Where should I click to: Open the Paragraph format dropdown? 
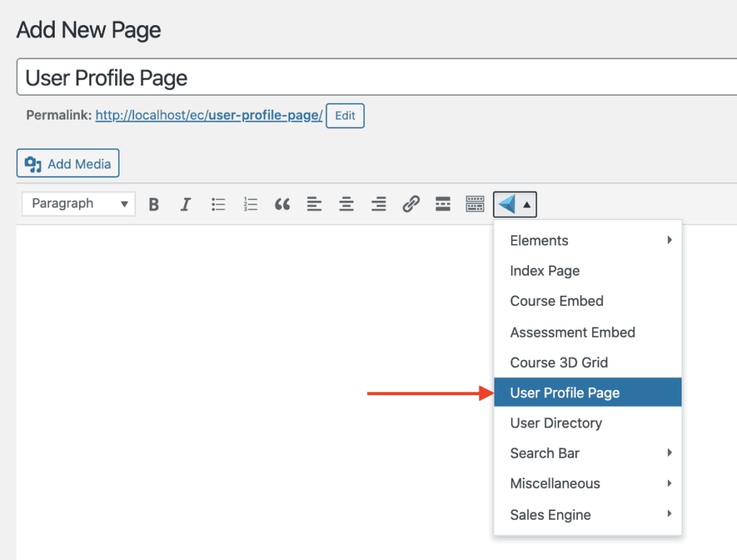click(x=79, y=204)
